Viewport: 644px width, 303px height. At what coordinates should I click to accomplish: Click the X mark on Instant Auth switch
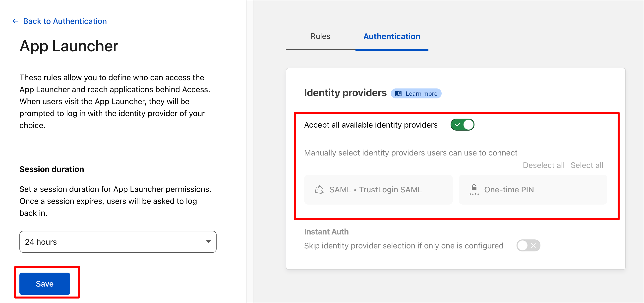[x=533, y=246]
